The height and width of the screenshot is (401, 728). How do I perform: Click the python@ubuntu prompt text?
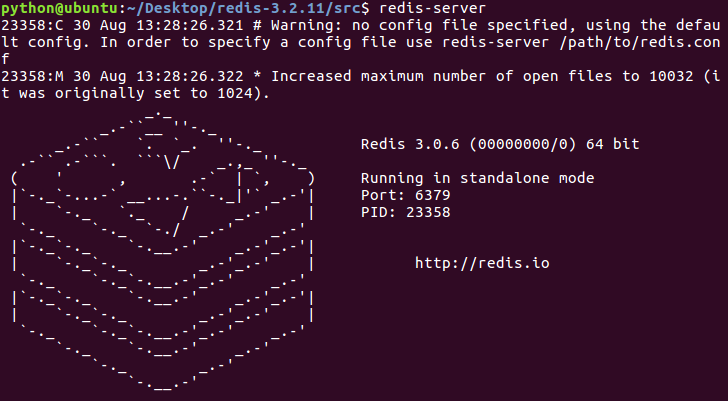pyautogui.click(x=58, y=9)
